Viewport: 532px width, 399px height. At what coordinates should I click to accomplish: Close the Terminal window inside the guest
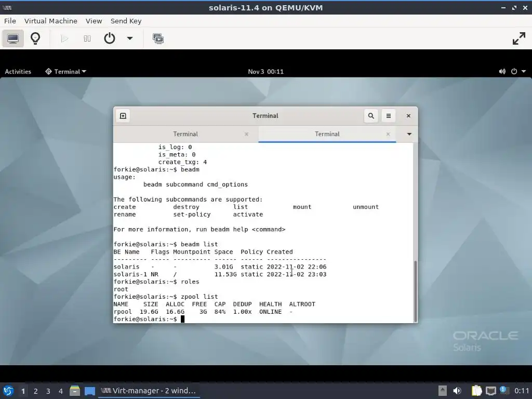(408, 116)
